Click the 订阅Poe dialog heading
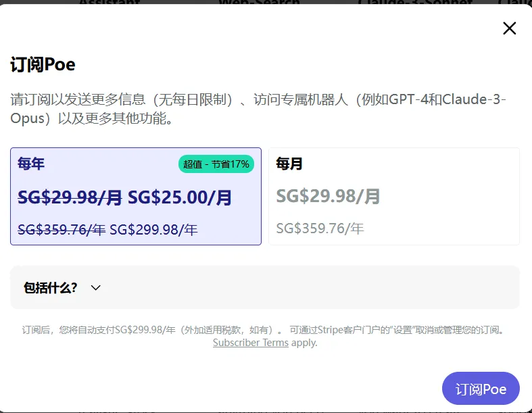The height and width of the screenshot is (413, 532). (43, 64)
